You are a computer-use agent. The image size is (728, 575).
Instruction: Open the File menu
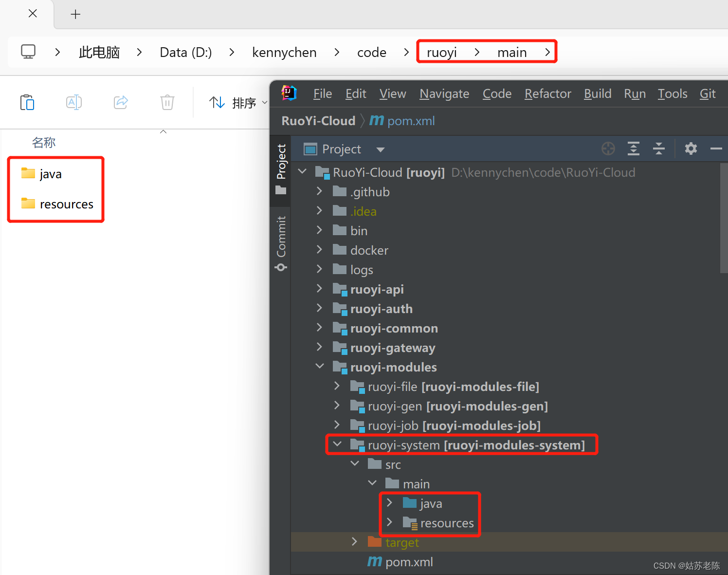click(x=323, y=93)
